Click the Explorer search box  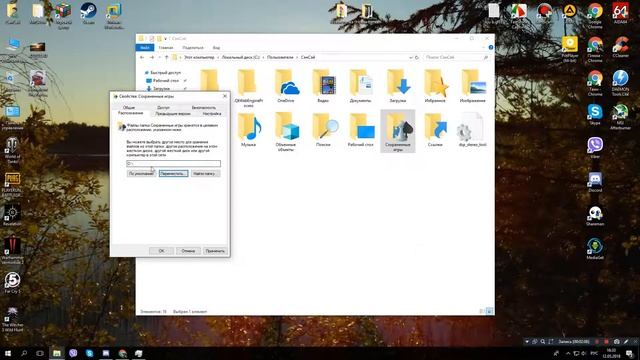(456, 58)
